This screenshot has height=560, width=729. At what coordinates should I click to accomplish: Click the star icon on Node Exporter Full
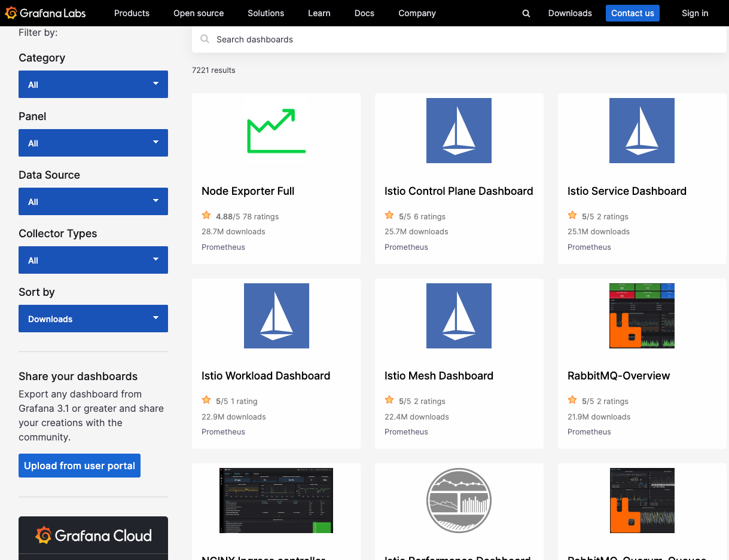(x=206, y=215)
